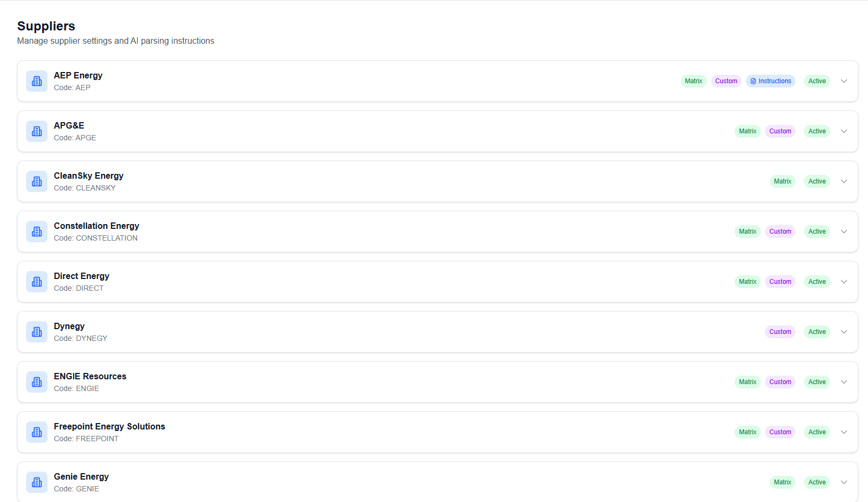
Task: Click the Constellation Energy building icon
Action: 37,232
